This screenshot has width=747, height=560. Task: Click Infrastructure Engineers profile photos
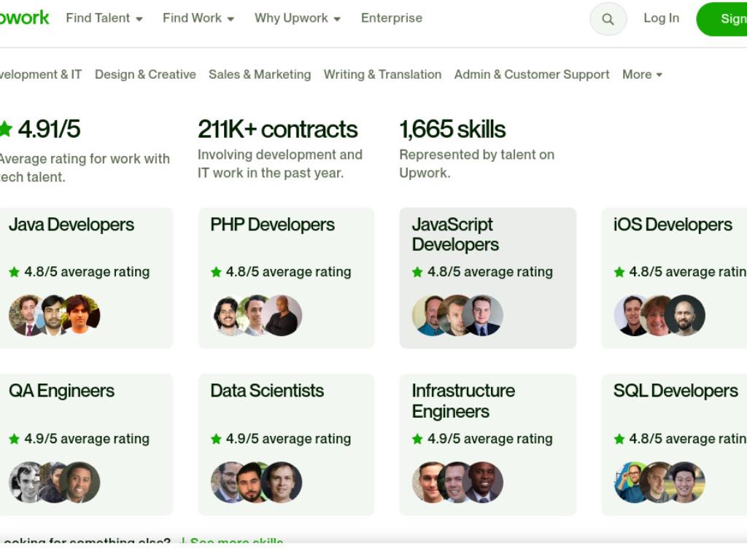coord(457,483)
